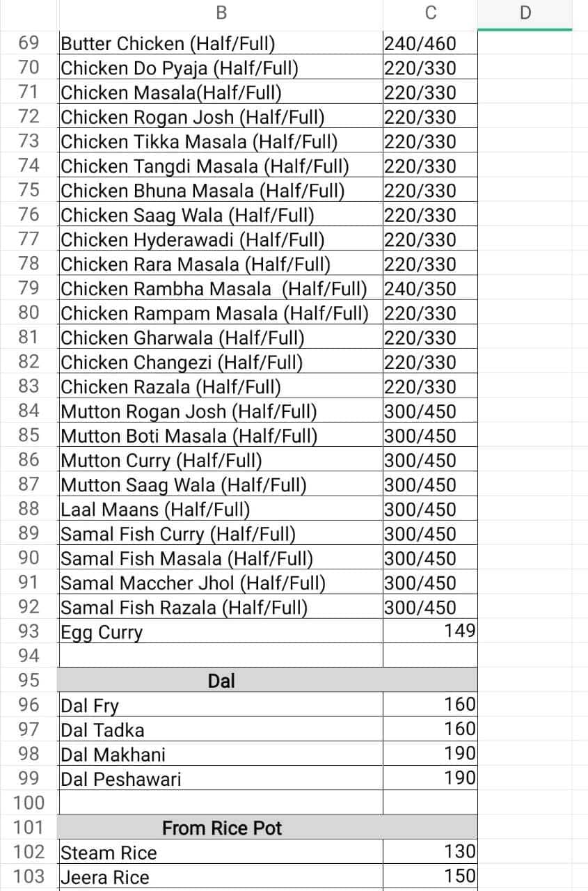Image resolution: width=588 pixels, height=891 pixels.
Task: Select the Mutton Curry price cell
Action: coord(430,460)
